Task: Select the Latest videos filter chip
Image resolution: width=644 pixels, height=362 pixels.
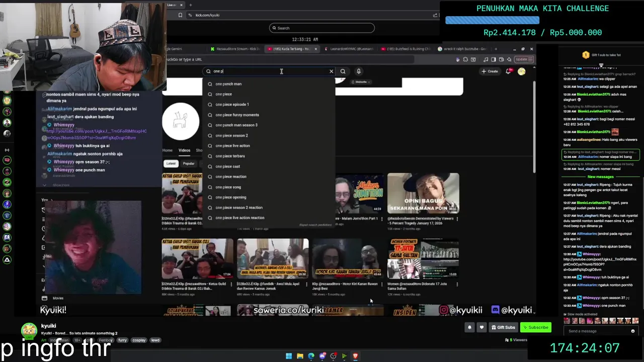Action: [171, 163]
